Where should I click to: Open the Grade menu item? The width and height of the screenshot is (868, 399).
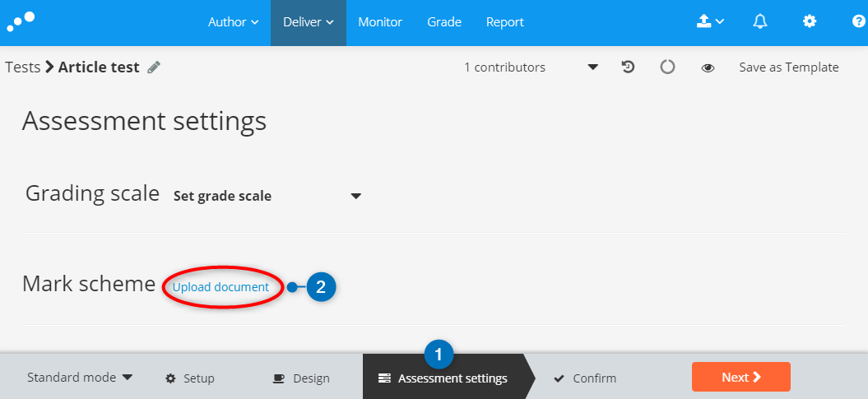[444, 22]
